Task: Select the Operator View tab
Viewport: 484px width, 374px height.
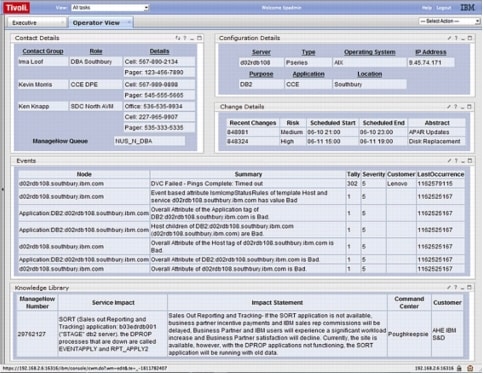Action: pos(96,23)
